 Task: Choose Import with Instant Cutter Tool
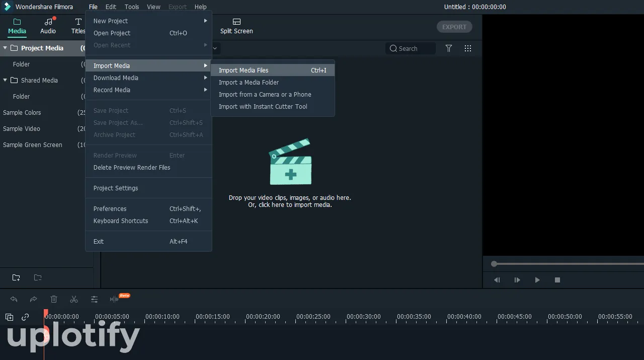[x=273, y=107]
